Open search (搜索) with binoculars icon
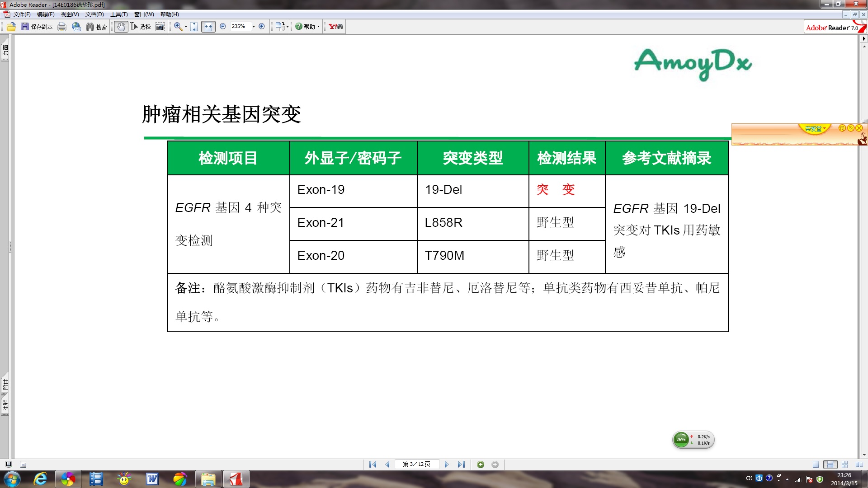Image resolution: width=868 pixels, height=488 pixels. coord(96,27)
